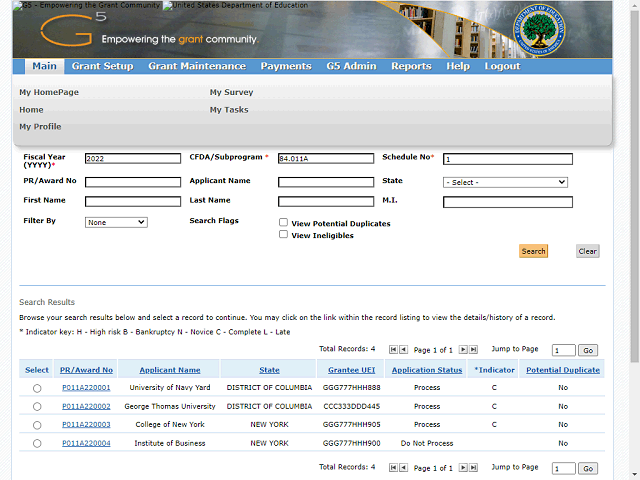
Task: Jump to last page using top pagination icon
Action: [x=474, y=349]
